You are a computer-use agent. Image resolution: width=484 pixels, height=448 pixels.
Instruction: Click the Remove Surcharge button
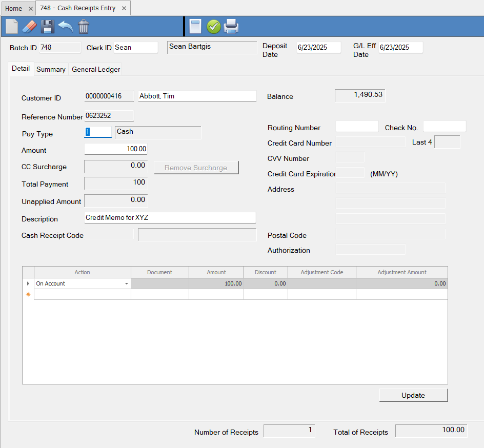pyautogui.click(x=196, y=168)
